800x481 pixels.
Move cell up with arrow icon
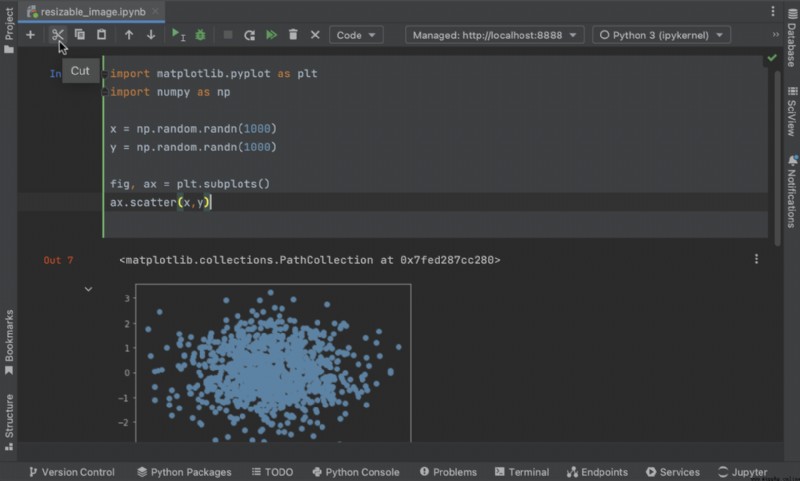(x=129, y=35)
